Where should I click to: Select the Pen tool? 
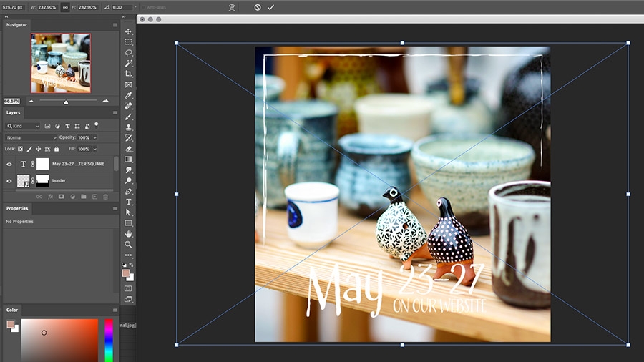(x=129, y=191)
